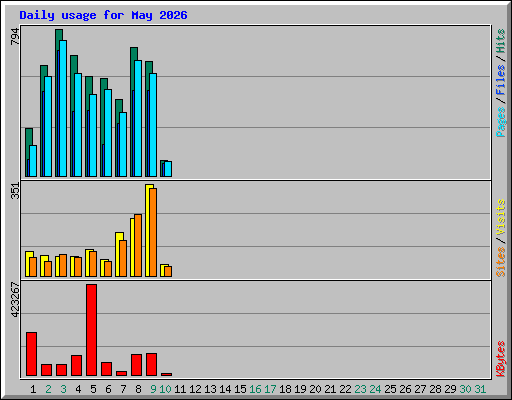Viewport: 512px width, 400px height.
Task: Click the red KBytes bar for day 9
Action: (x=152, y=365)
